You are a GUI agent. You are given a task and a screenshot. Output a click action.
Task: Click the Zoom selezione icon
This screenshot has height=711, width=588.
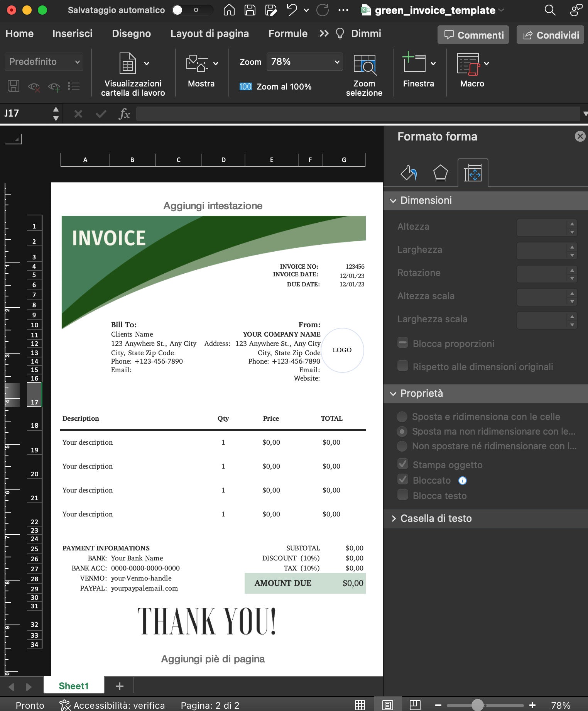(x=364, y=64)
